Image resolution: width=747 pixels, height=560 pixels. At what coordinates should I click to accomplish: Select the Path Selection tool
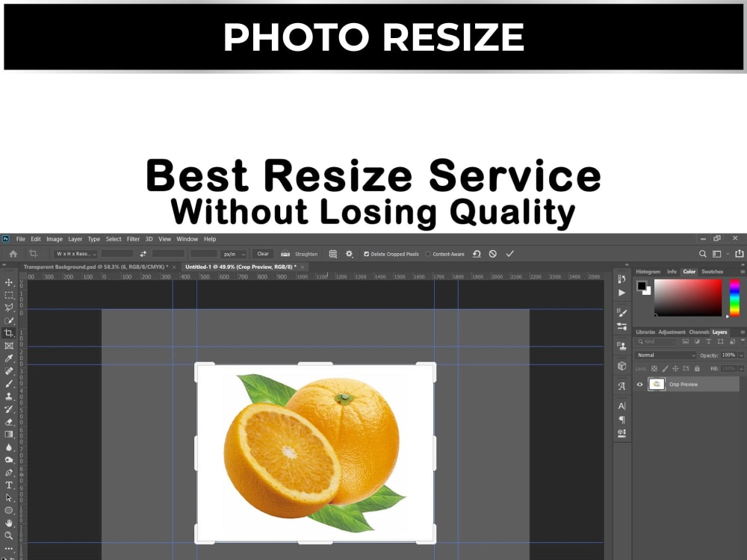point(8,497)
